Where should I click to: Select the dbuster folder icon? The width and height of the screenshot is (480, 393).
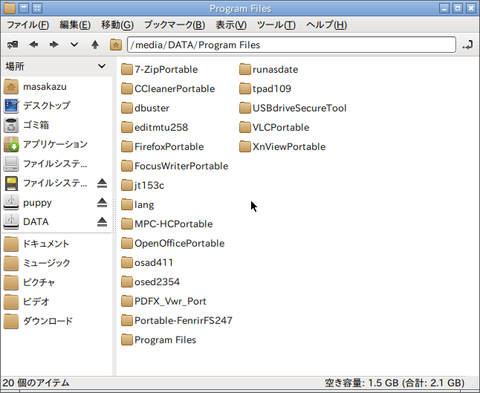pos(127,108)
